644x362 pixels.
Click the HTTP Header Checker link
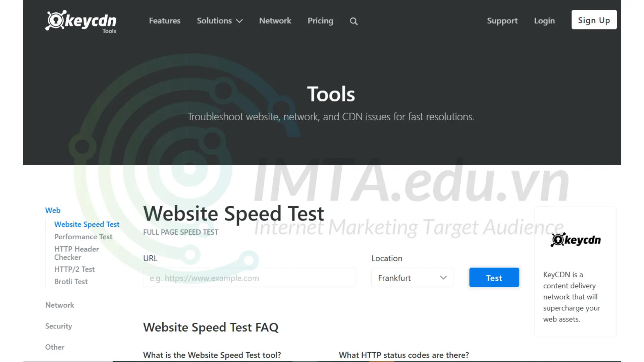pos(76,253)
